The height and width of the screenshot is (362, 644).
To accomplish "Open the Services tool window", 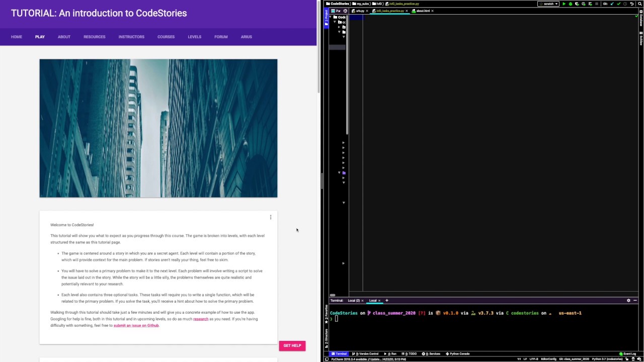I will (x=431, y=353).
